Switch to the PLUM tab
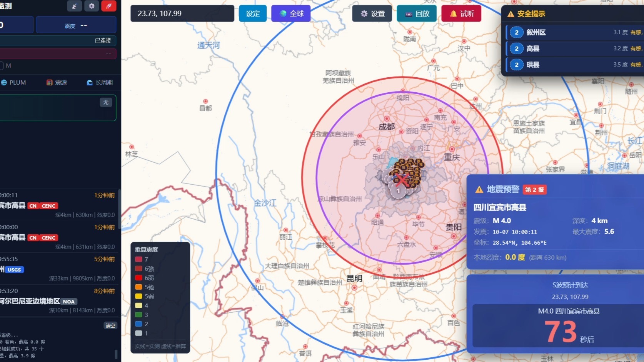Viewport: 644px width, 362px height. click(x=13, y=82)
